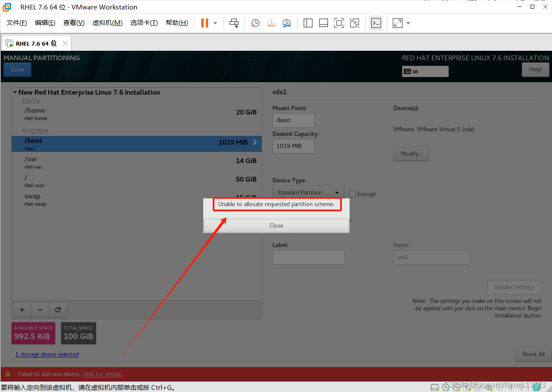Click the 50 GiB size of root partition
The image size is (552, 392).
coord(246,179)
